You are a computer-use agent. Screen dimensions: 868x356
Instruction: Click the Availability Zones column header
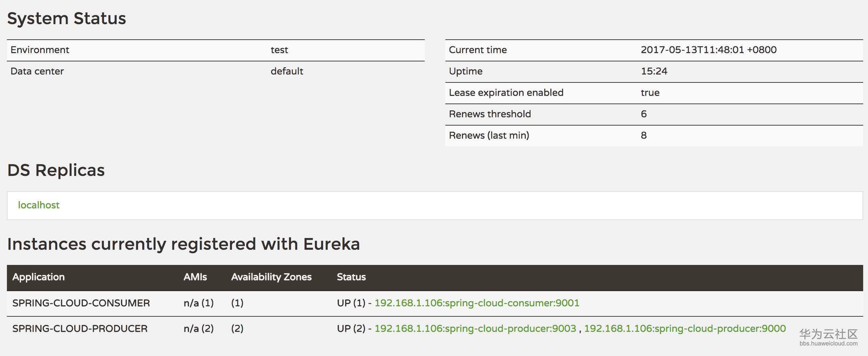pyautogui.click(x=271, y=277)
